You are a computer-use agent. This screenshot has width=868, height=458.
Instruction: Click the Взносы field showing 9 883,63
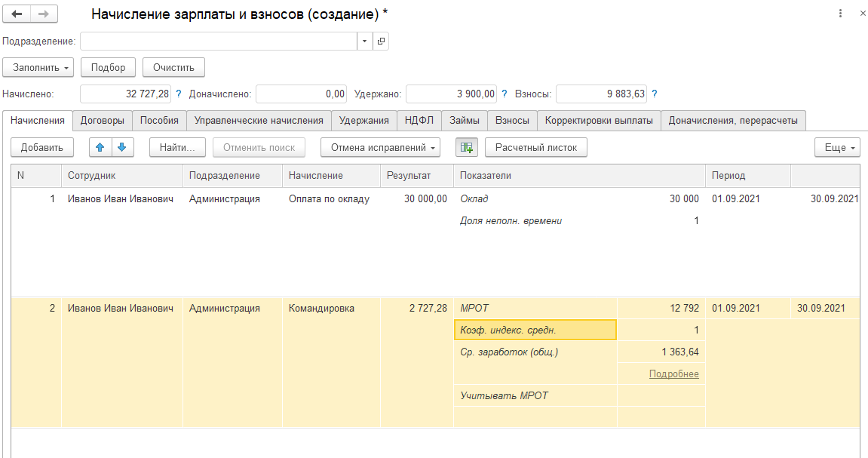click(601, 94)
